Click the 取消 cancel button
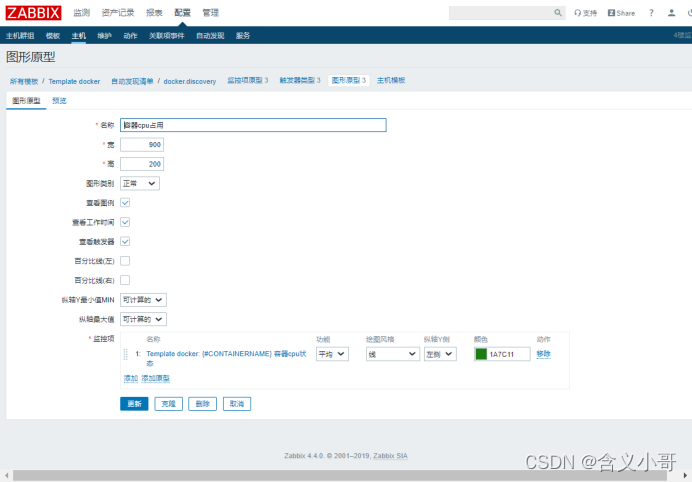The width and height of the screenshot is (692, 482). coord(237,403)
